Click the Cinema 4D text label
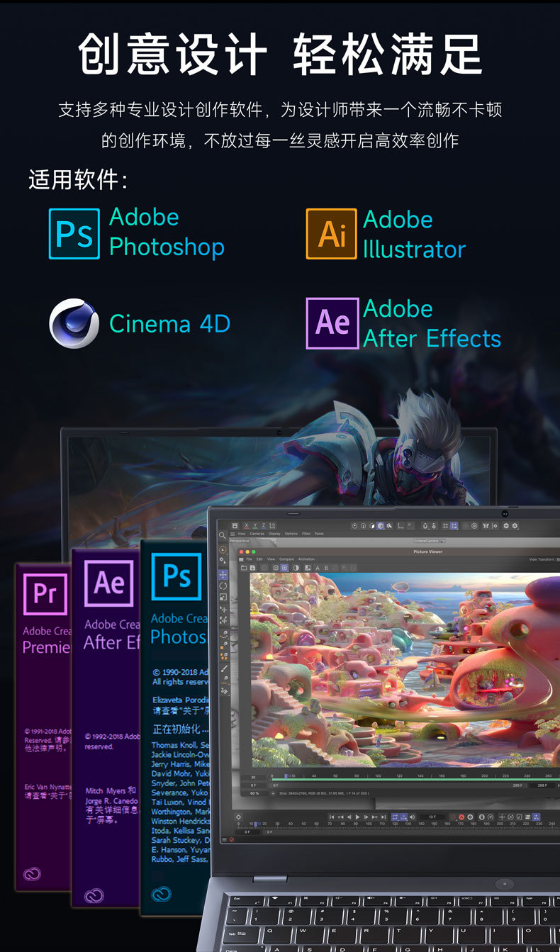This screenshot has width=560, height=952. [170, 324]
